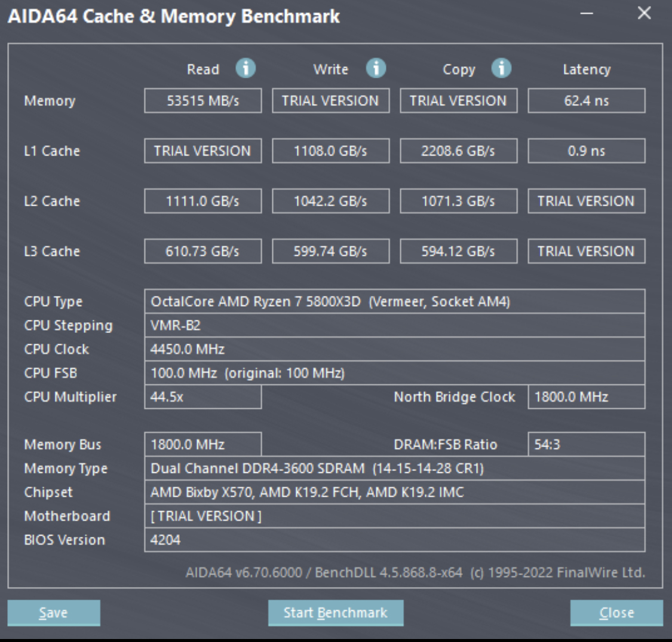Click the Copy info icon
The height and width of the screenshot is (642, 672).
click(x=501, y=68)
